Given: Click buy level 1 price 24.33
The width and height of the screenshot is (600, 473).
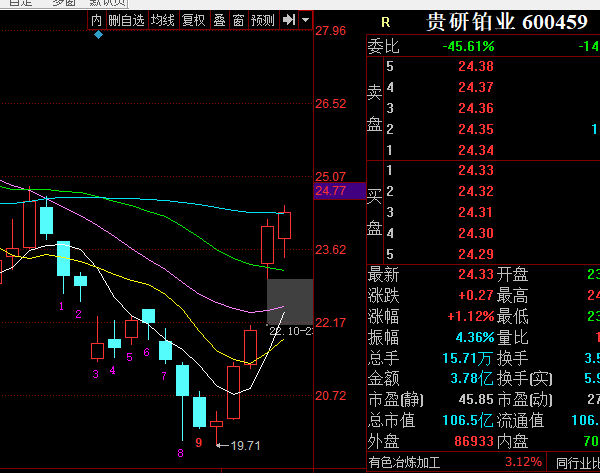Looking at the screenshot, I should click(476, 170).
